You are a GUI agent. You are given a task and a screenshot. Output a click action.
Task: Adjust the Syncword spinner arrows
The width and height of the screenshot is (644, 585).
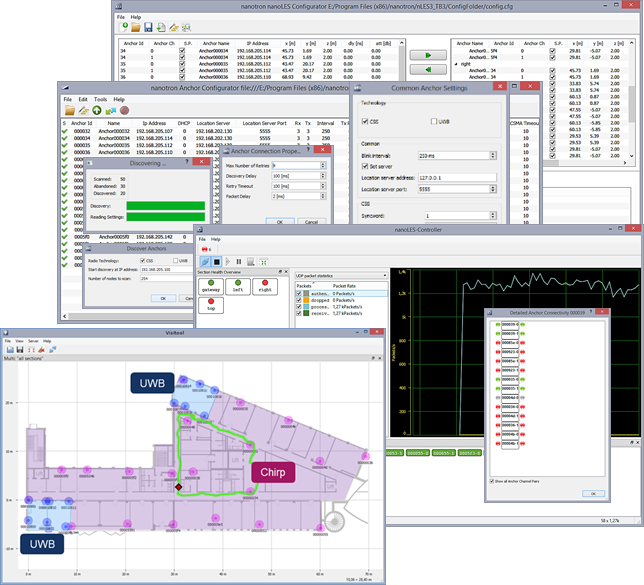(493, 216)
